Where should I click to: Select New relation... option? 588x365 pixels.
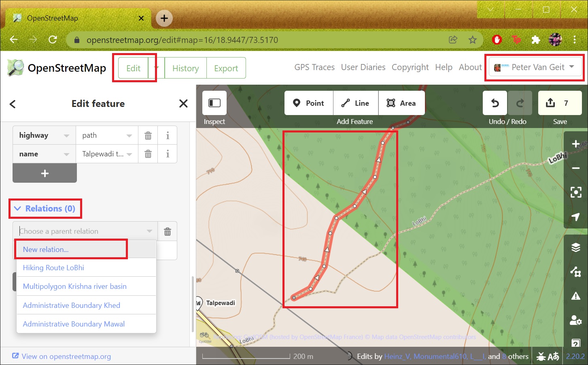pyautogui.click(x=86, y=249)
